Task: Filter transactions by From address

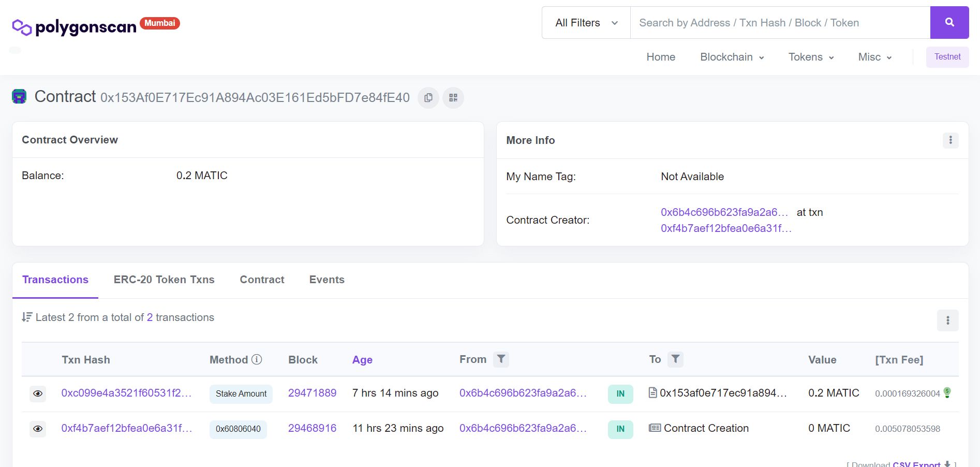Action: 501,359
